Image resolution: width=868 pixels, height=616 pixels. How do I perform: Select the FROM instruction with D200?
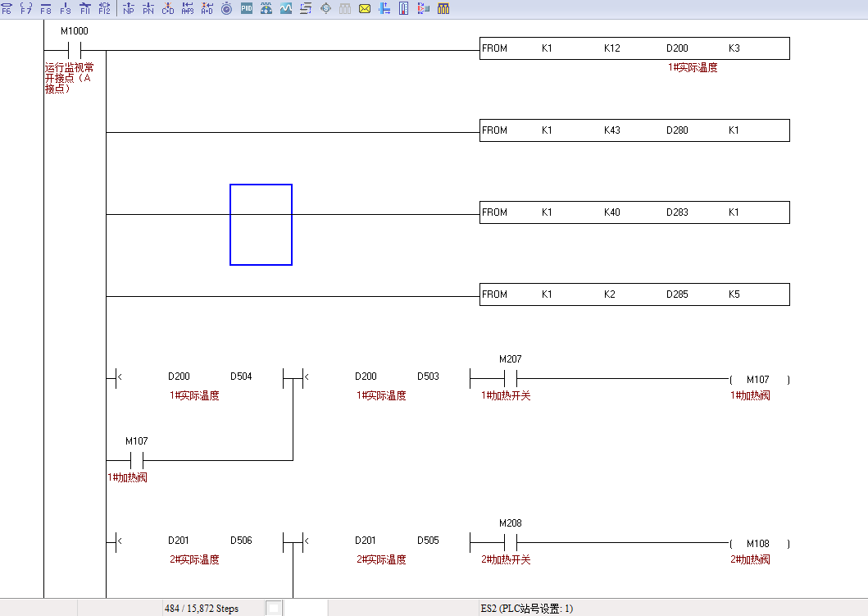click(634, 48)
